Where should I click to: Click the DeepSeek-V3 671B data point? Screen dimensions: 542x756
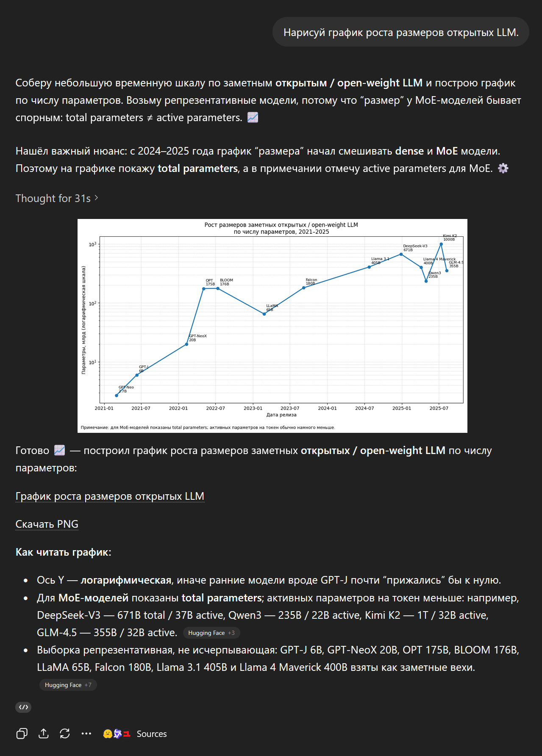401,254
